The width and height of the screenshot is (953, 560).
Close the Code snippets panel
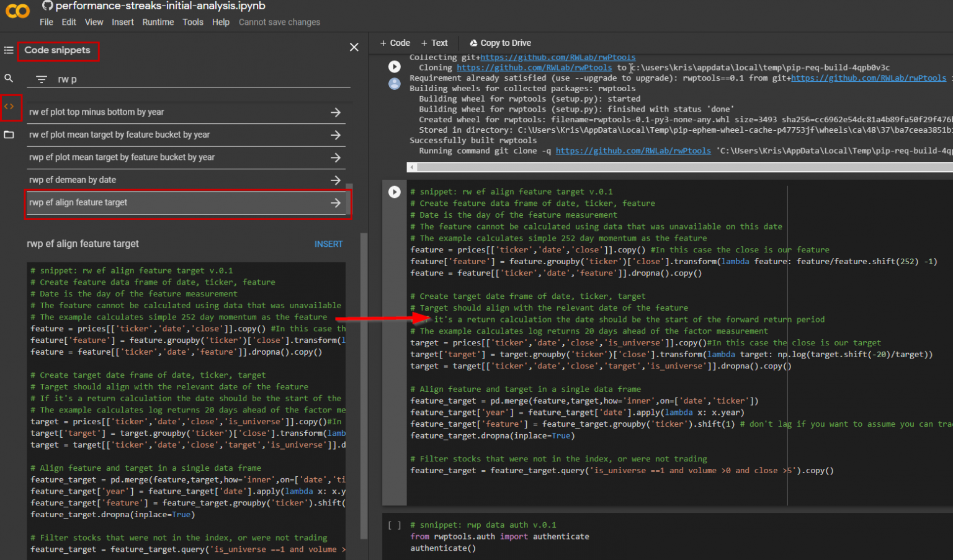[354, 47]
